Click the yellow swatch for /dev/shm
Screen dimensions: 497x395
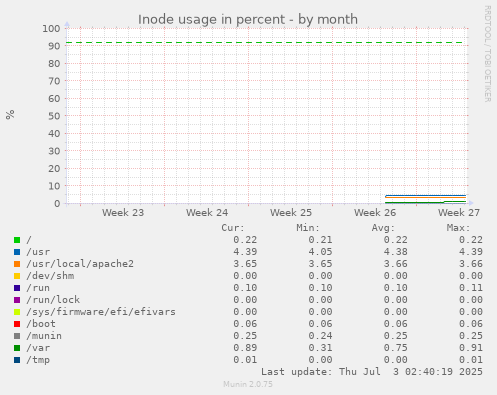click(17, 276)
